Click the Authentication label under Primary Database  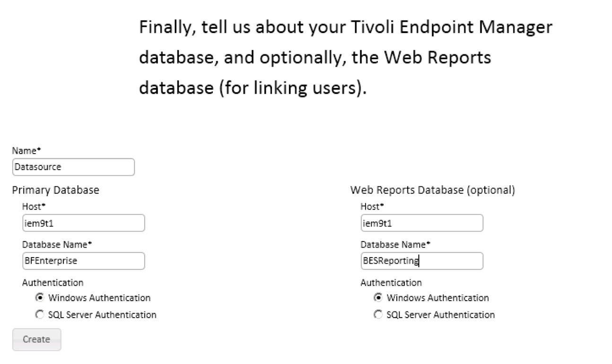[x=52, y=283]
